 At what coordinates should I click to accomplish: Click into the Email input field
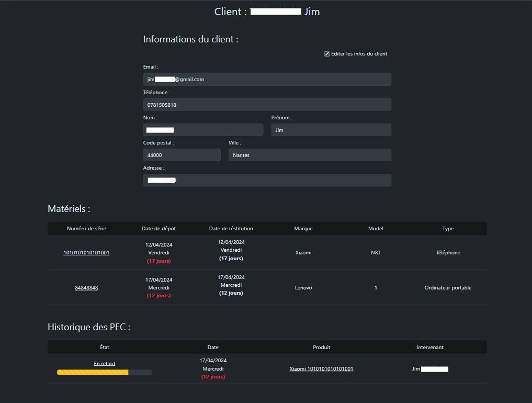[x=267, y=80]
